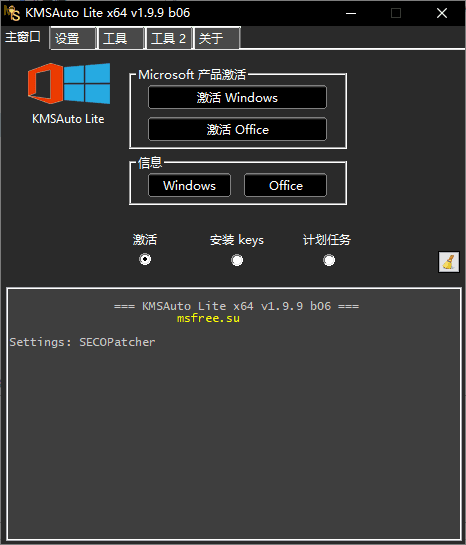The width and height of the screenshot is (466, 545).
Task: Click the 激活 Office button
Action: tap(237, 129)
